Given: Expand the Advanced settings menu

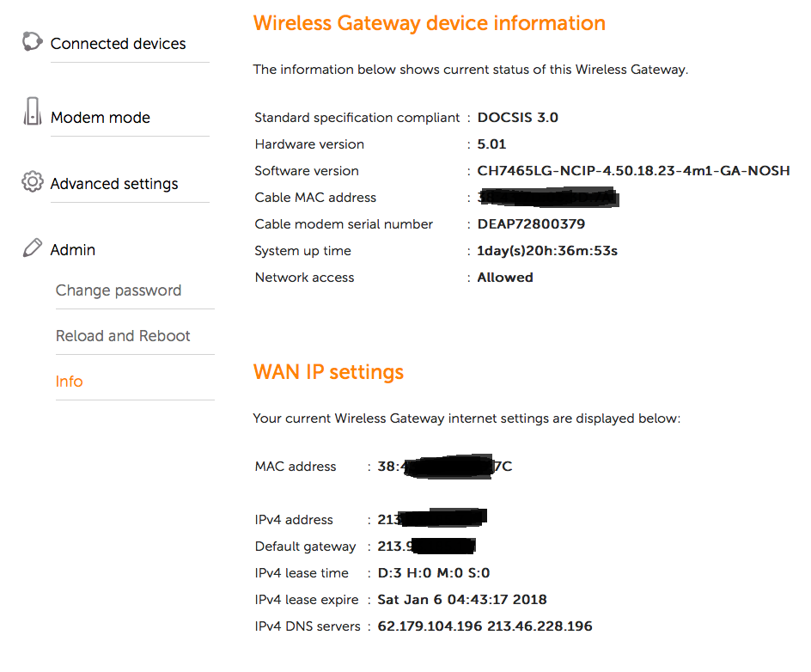Looking at the screenshot, I should coord(114,184).
